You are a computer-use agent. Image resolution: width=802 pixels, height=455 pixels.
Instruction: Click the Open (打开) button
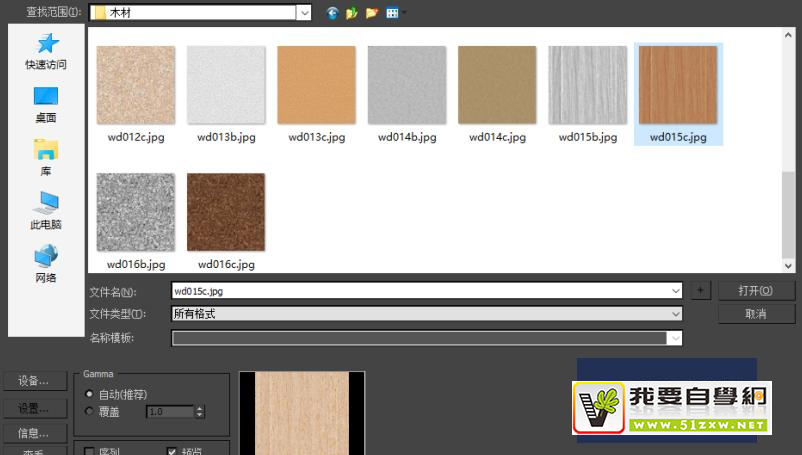(x=756, y=290)
